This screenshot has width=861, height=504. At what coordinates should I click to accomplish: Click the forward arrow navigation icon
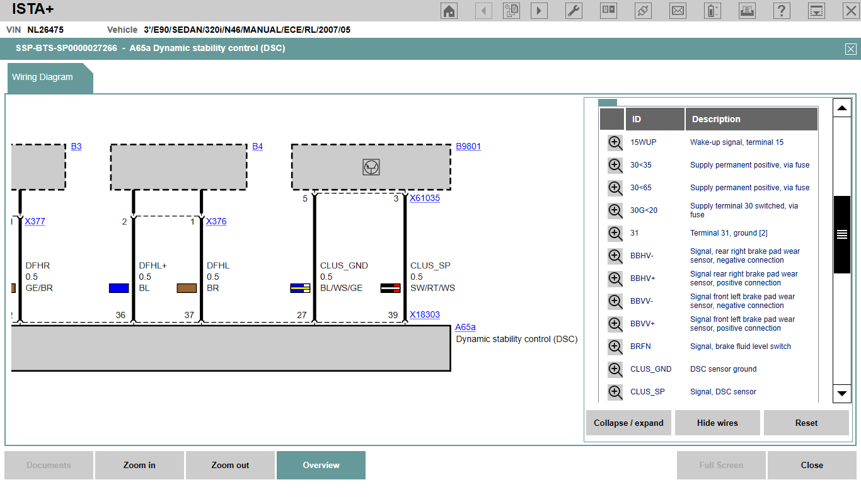click(540, 11)
